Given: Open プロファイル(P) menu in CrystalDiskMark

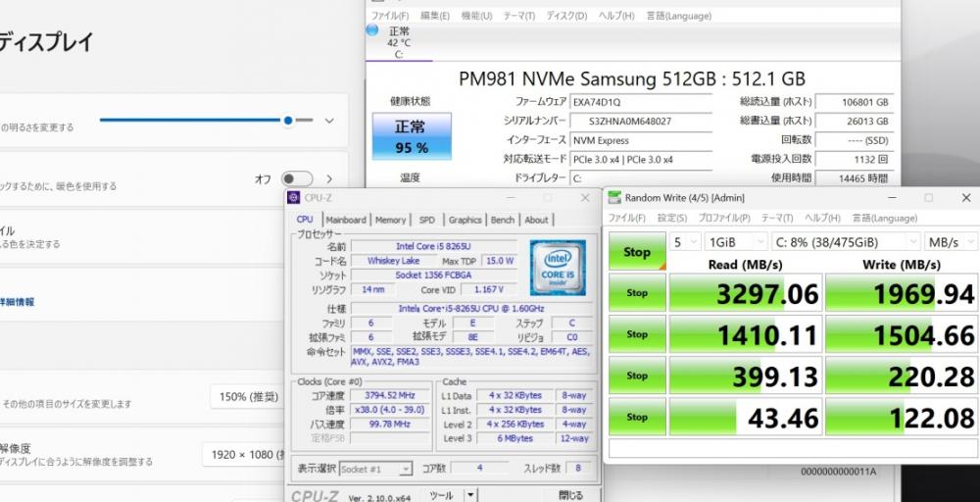Looking at the screenshot, I should tap(724, 219).
